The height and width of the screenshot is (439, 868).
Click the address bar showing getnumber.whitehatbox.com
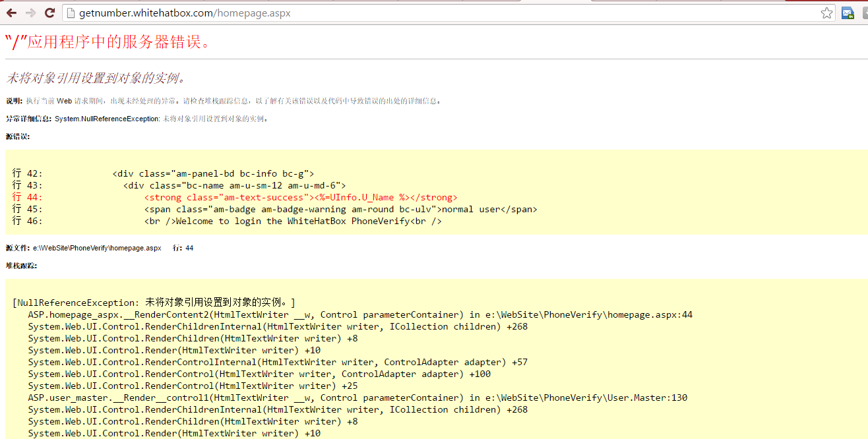pos(396,13)
